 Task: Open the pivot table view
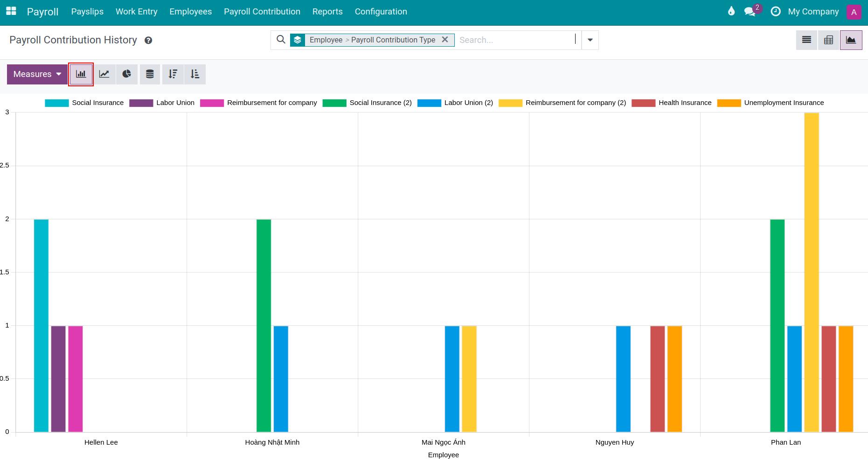[828, 40]
